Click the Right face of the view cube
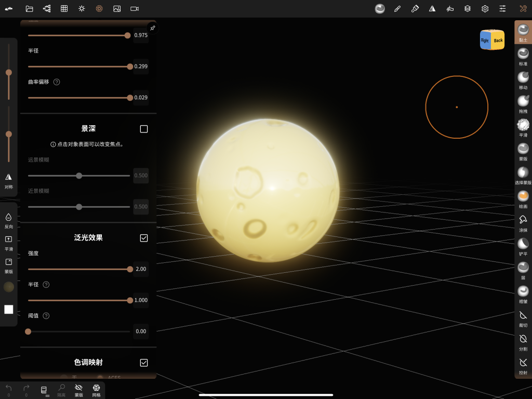The image size is (532, 399). tap(485, 41)
